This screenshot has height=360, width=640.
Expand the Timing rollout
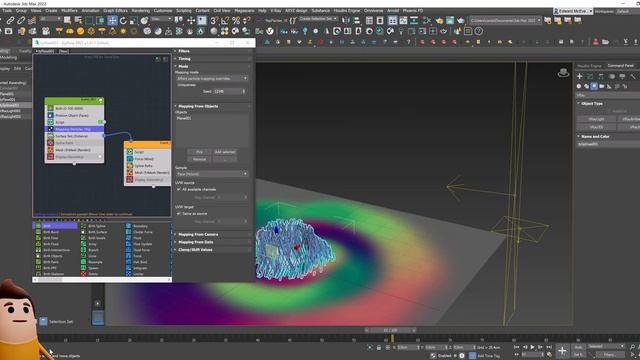pyautogui.click(x=213, y=59)
